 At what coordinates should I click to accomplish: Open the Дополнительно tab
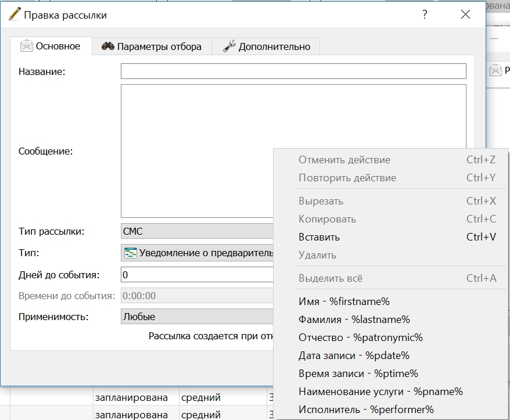point(266,46)
